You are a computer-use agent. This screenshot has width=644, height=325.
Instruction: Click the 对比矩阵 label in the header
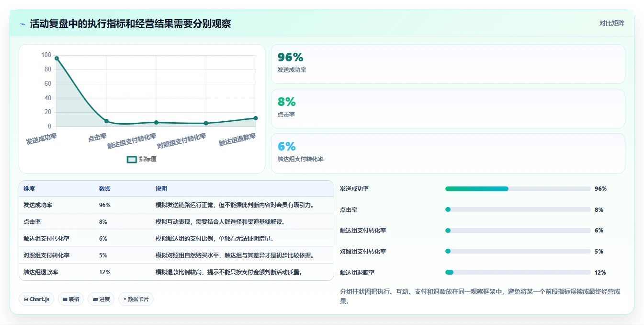coord(611,23)
